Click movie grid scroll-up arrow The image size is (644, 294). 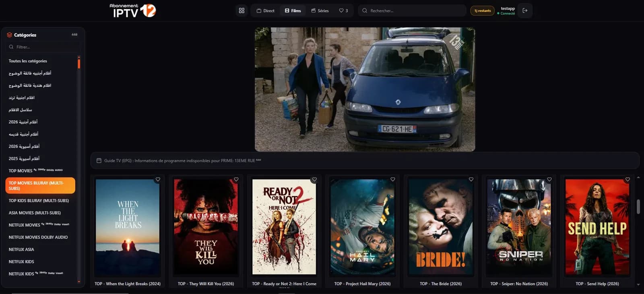pos(638,177)
